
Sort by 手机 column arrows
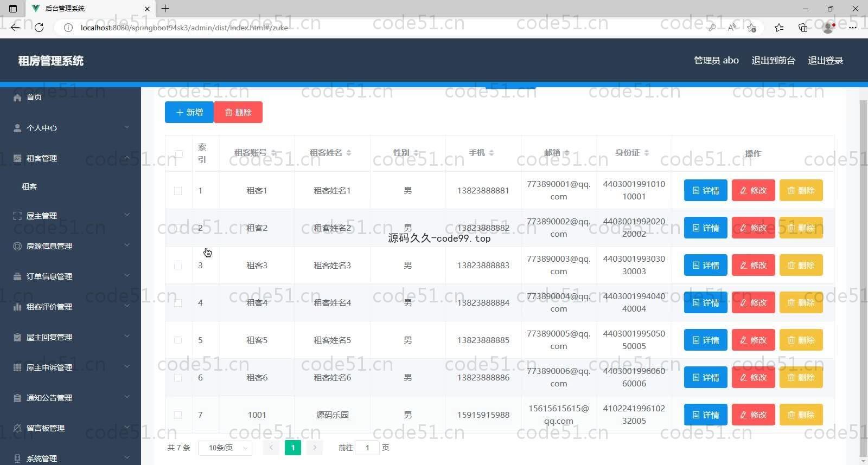click(x=492, y=153)
